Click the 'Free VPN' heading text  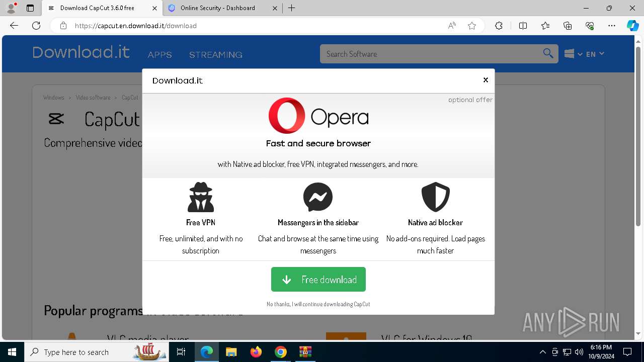(201, 222)
